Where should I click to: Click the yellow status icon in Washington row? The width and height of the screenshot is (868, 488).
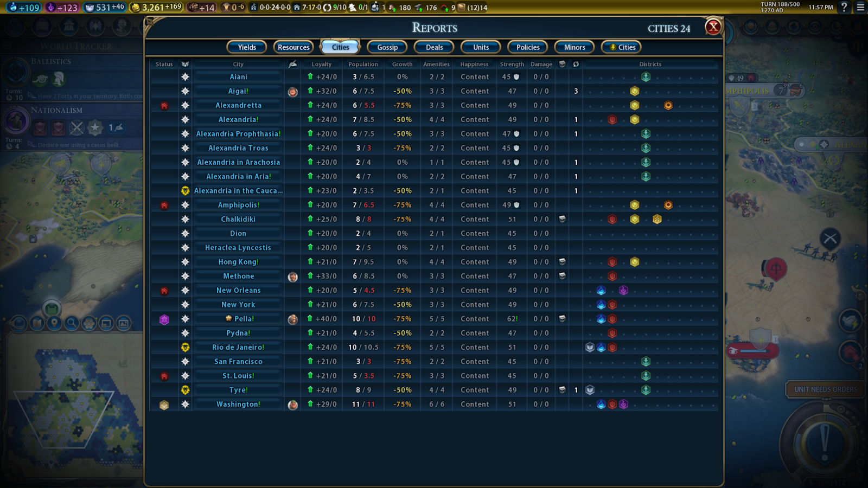click(164, 405)
